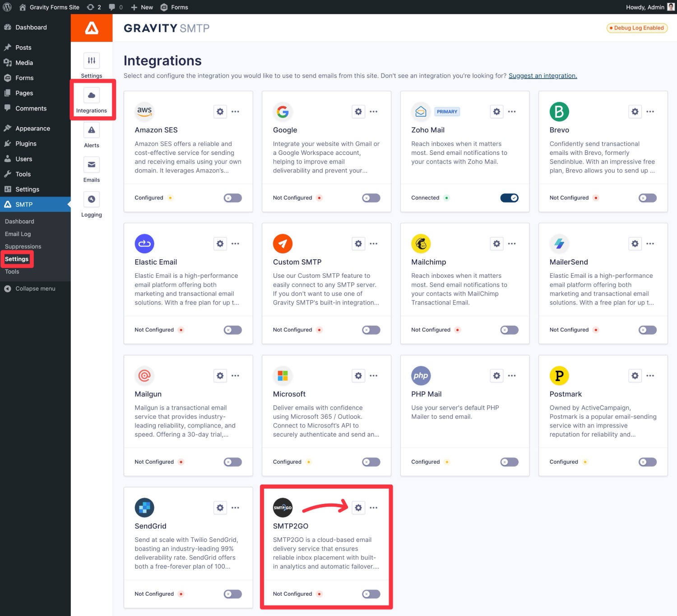The image size is (677, 616).
Task: Open Amazon SES three-dot menu
Action: click(x=236, y=112)
